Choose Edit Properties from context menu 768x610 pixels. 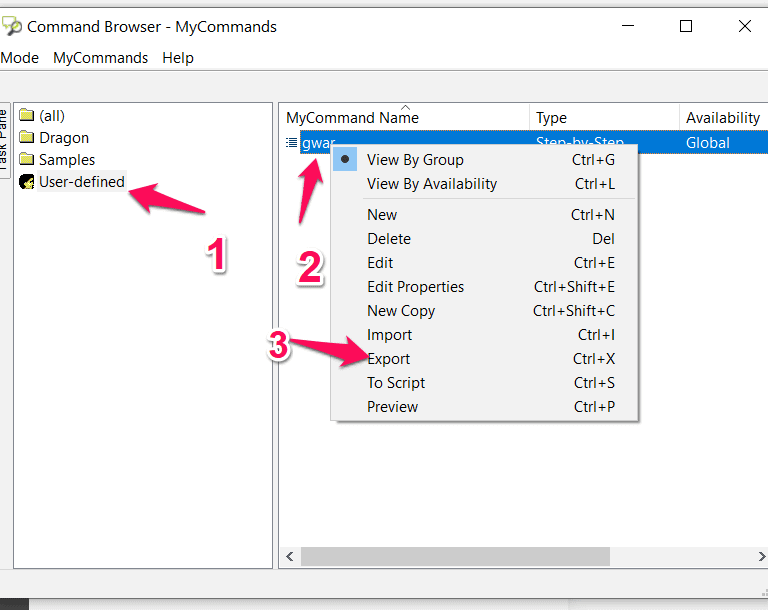tap(485, 287)
